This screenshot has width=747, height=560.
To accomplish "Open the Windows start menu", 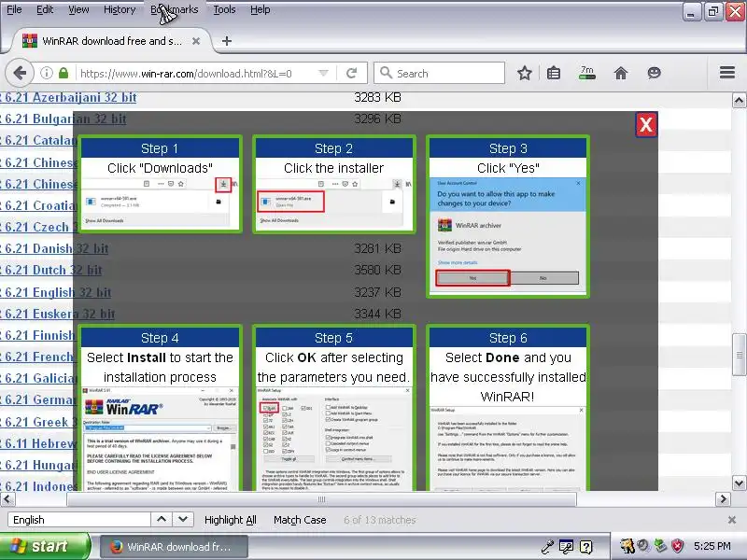I will pyautogui.click(x=44, y=546).
